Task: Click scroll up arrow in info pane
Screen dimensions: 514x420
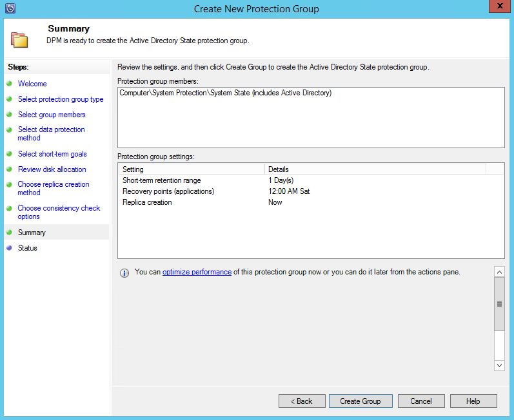Action: 499,272
